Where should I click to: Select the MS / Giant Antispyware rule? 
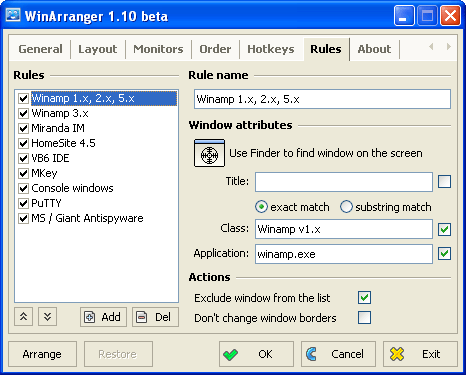87,218
